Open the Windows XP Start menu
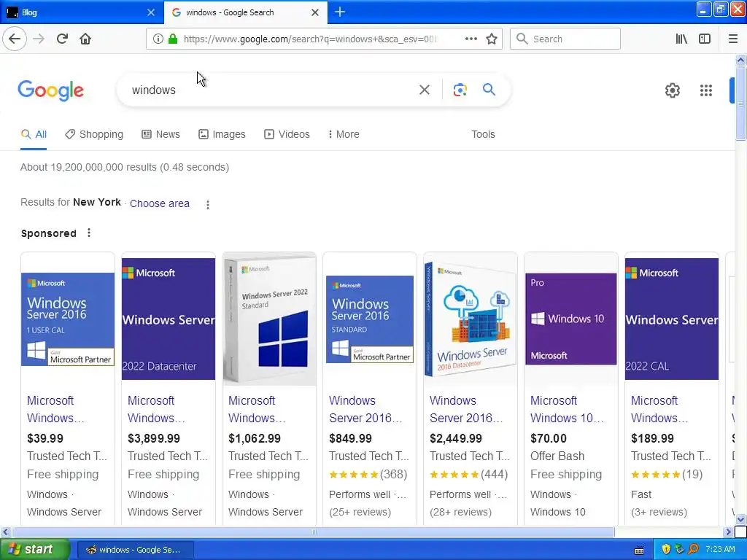This screenshot has width=747, height=560. point(35,549)
